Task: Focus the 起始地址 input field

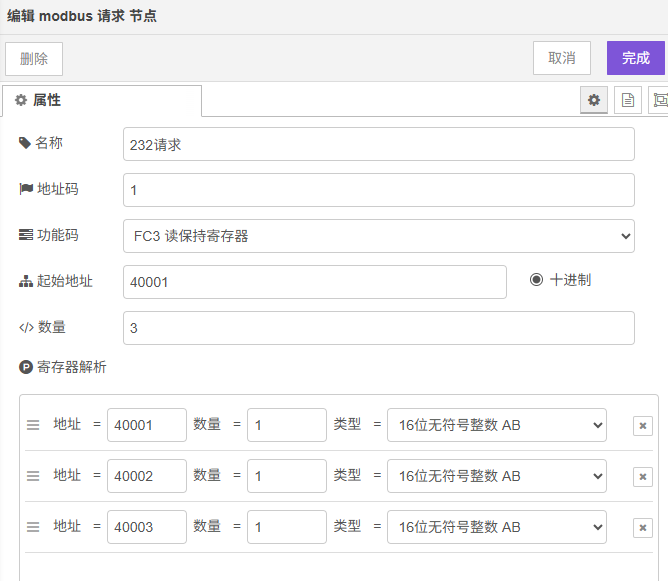Action: [315, 282]
